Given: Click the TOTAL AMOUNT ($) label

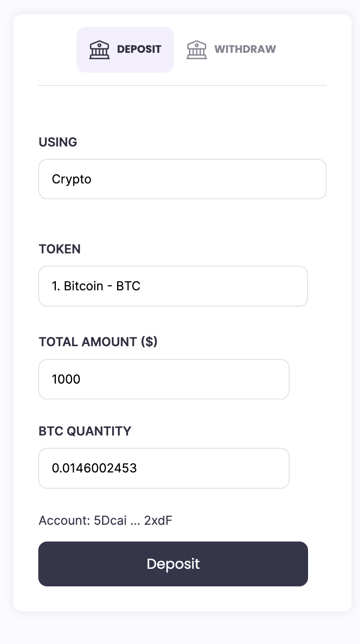Looking at the screenshot, I should pyautogui.click(x=98, y=342).
